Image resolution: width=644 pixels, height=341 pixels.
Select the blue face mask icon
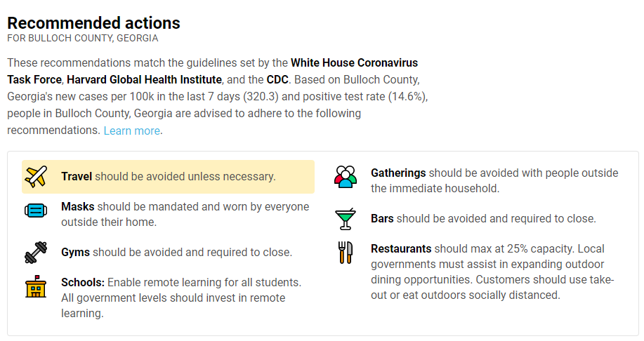(x=36, y=210)
